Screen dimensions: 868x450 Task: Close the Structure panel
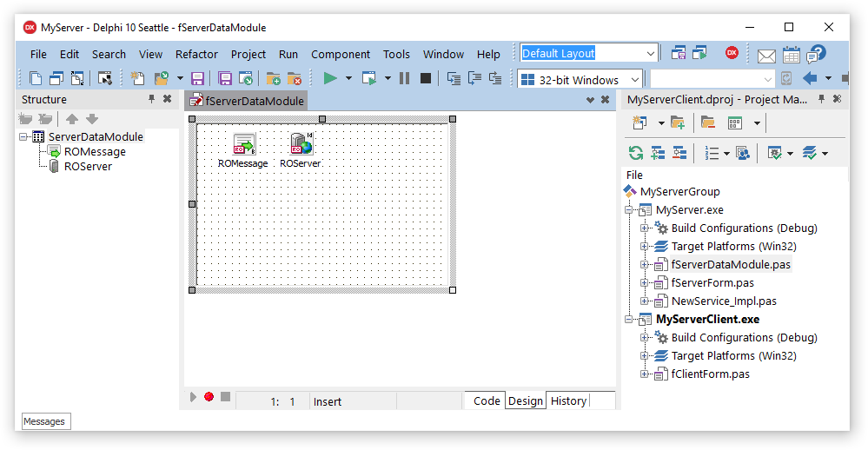click(167, 98)
